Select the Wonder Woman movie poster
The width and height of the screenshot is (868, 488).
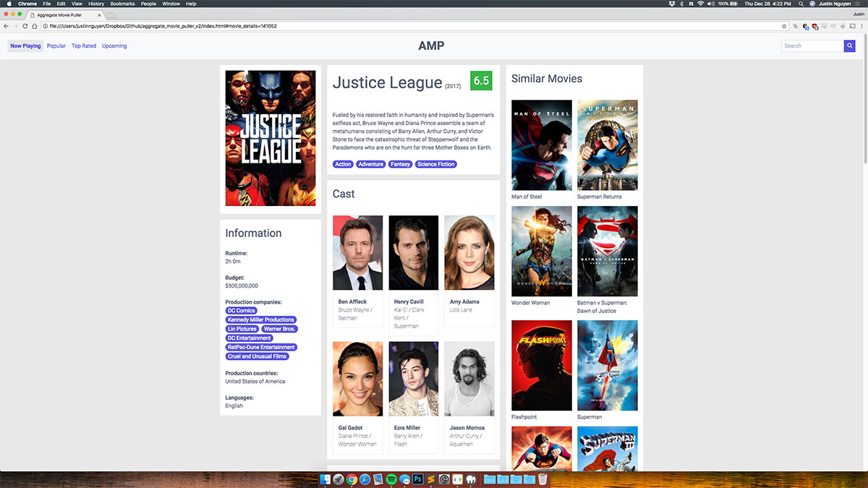(x=542, y=252)
